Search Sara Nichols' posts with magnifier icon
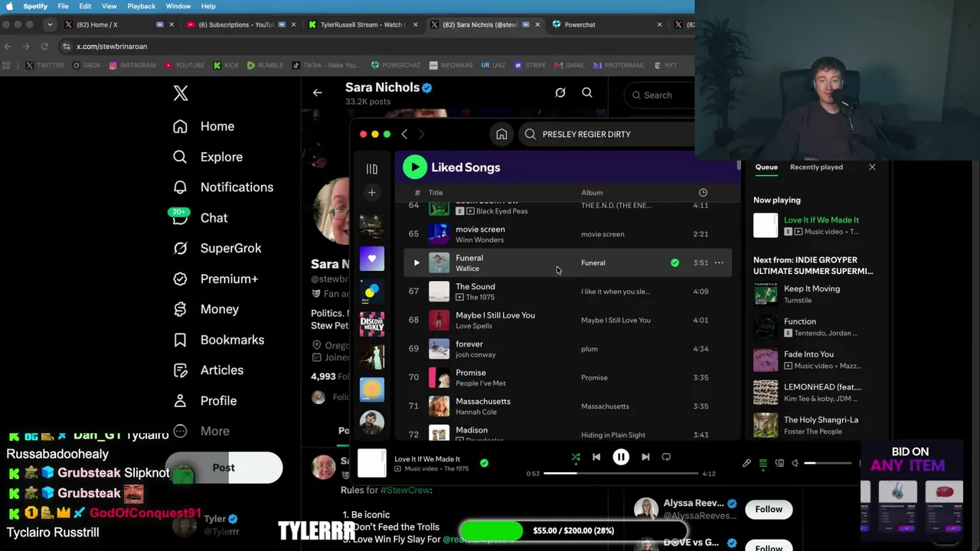Screen dimensions: 980x551 click(x=587, y=93)
